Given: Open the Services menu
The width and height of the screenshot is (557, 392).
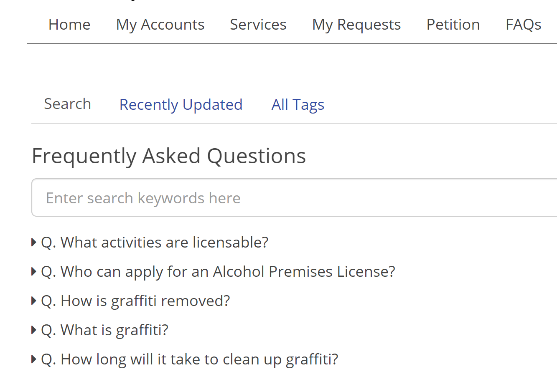Looking at the screenshot, I should click(258, 25).
